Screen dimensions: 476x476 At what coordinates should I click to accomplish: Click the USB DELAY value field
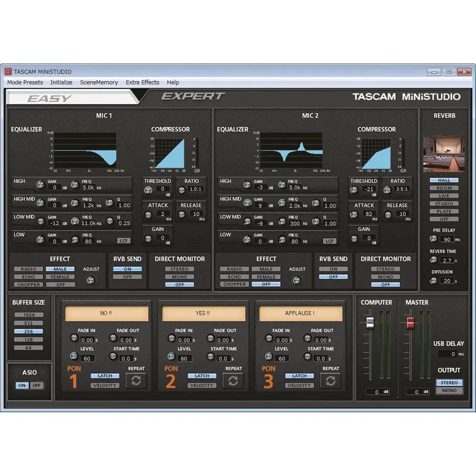tap(447, 354)
